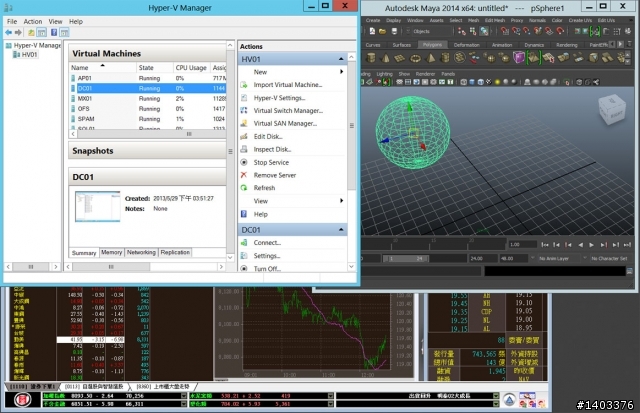Click Back arrow in Hyper-V Manager toolbar

(x=8, y=32)
